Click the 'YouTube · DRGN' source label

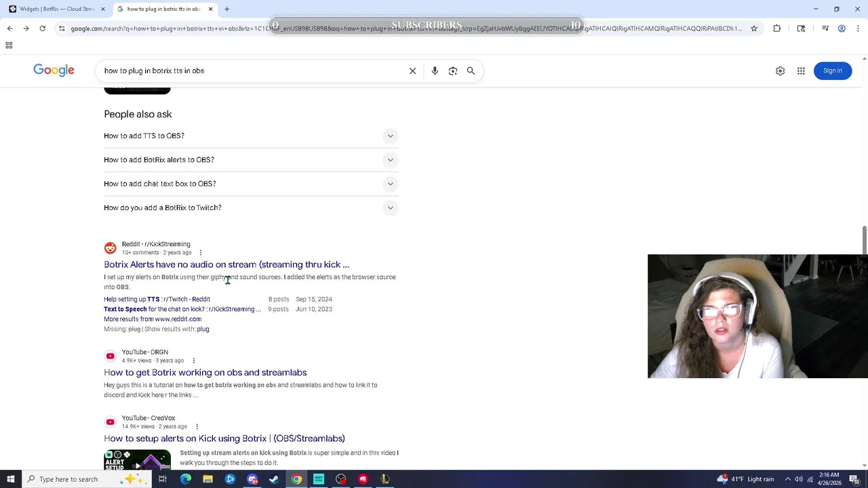tap(144, 352)
